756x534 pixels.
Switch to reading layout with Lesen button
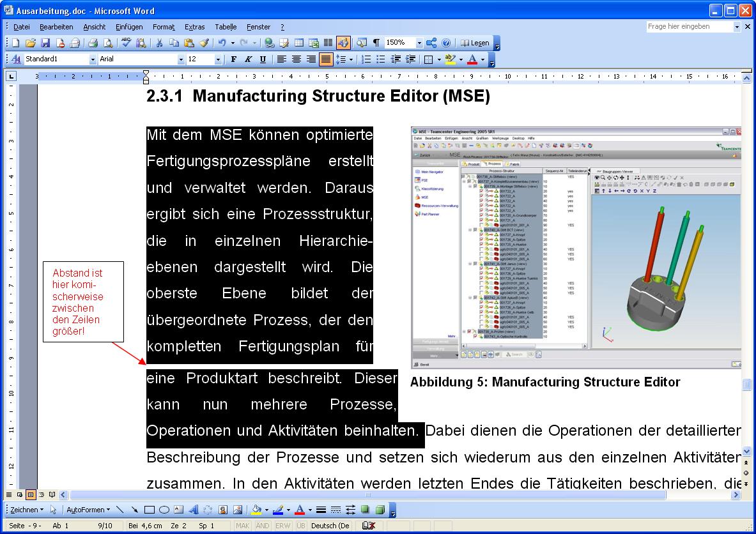475,43
